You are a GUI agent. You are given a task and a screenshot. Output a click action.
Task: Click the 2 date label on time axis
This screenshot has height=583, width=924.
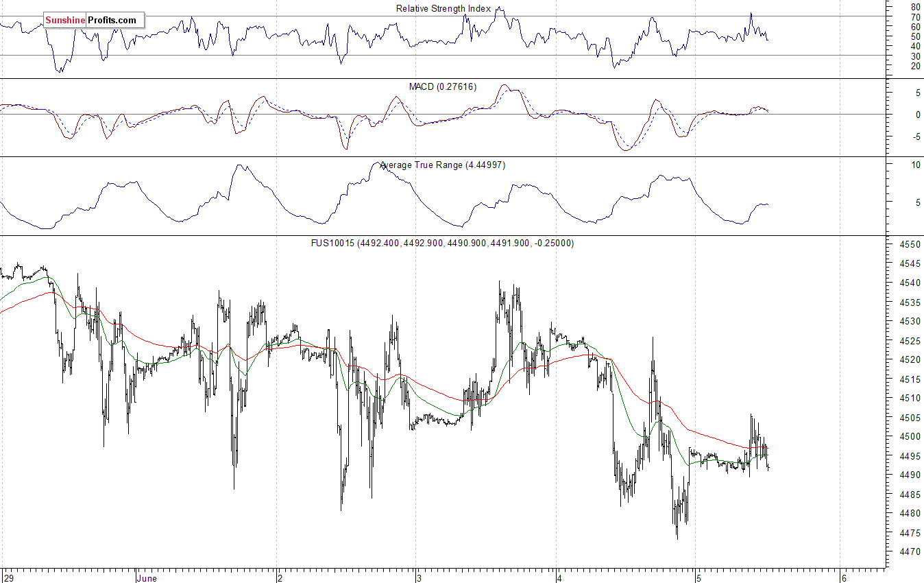tap(280, 578)
